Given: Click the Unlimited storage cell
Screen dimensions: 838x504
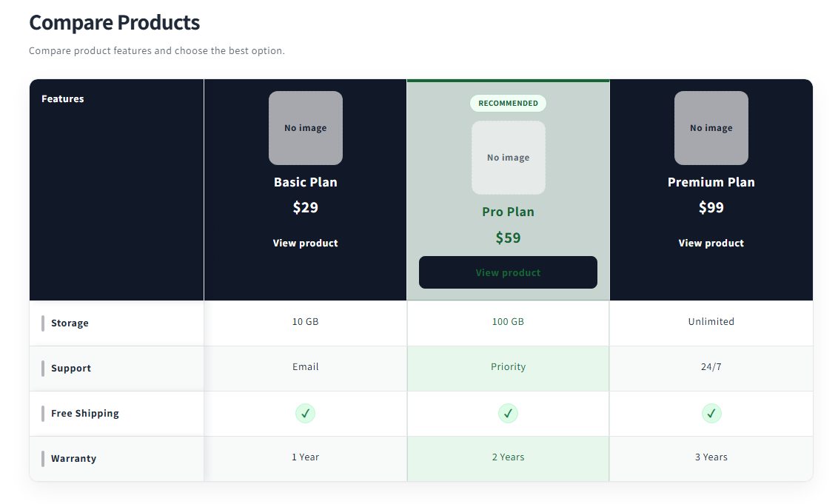Looking at the screenshot, I should 711,323.
